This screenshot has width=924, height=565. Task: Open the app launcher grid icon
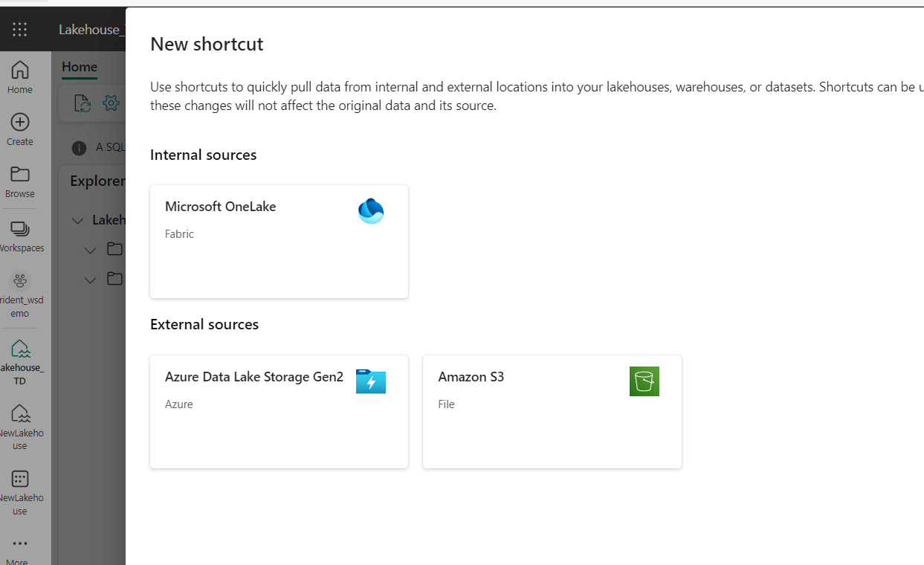click(x=20, y=30)
